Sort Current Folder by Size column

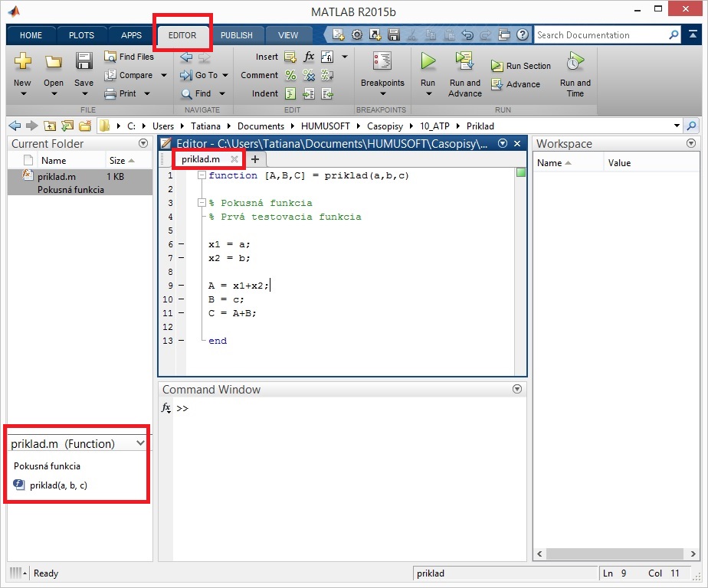tap(121, 160)
